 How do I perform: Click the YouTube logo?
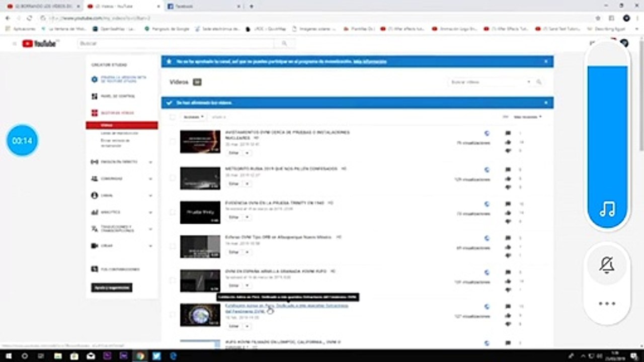pos(40,44)
